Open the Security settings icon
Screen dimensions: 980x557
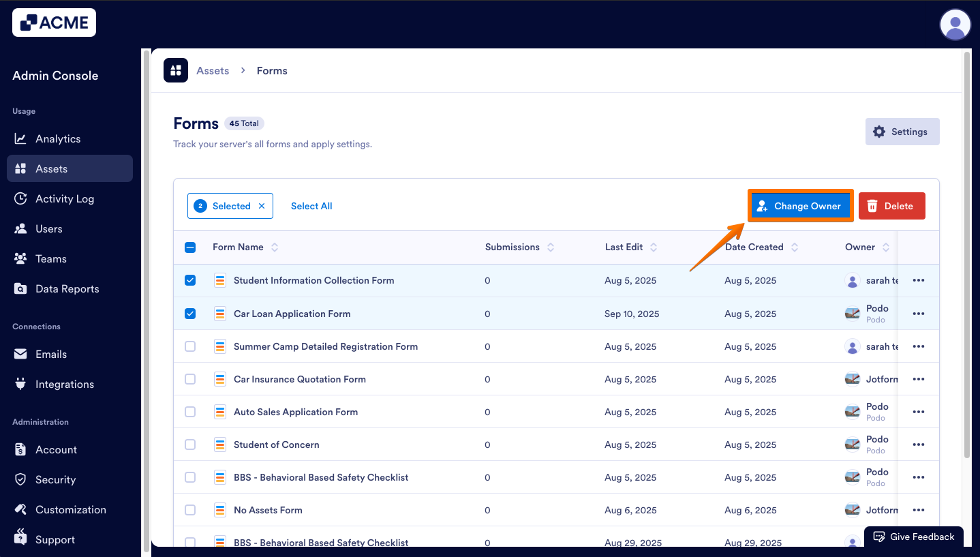pos(20,479)
